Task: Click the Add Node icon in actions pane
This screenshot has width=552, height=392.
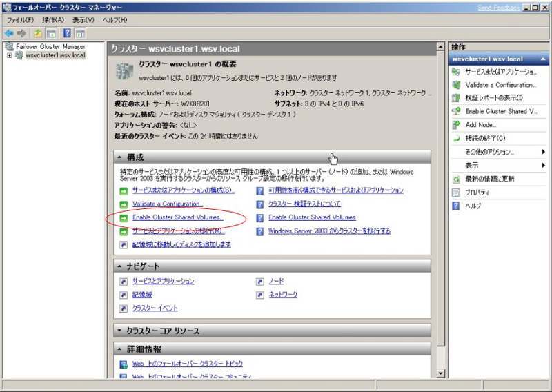Action: click(456, 125)
